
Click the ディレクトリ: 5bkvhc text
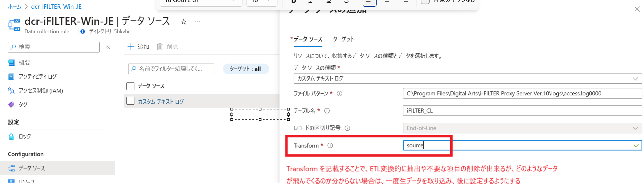110,31
